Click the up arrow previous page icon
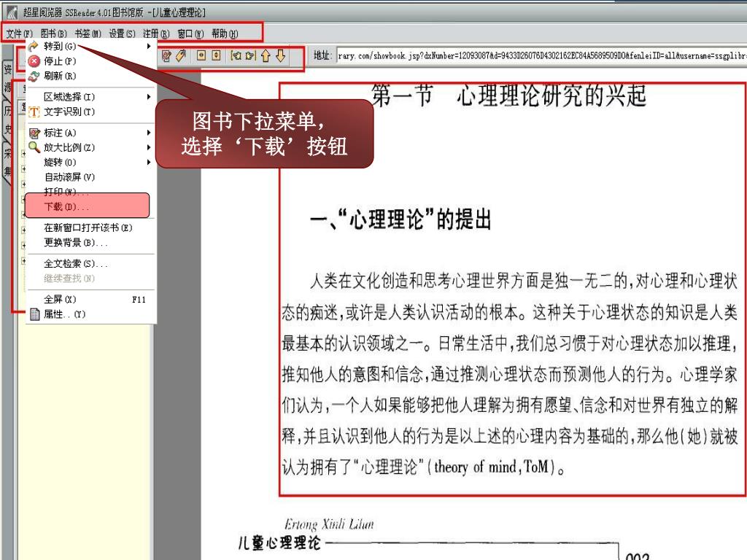The width and height of the screenshot is (747, 560). [266, 56]
